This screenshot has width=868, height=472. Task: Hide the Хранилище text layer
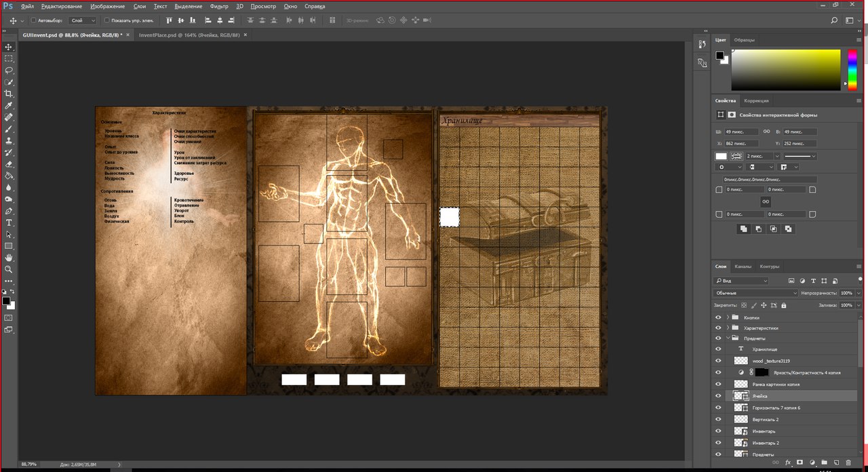click(x=718, y=349)
